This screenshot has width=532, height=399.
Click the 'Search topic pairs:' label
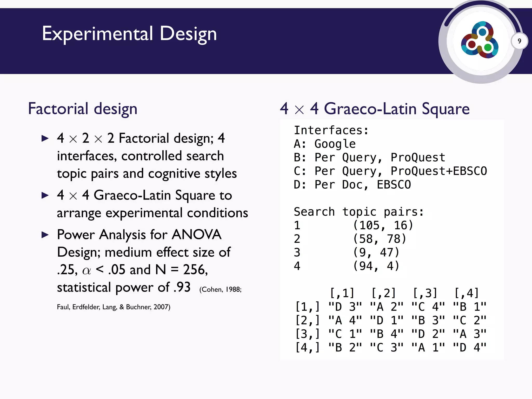coord(359,212)
